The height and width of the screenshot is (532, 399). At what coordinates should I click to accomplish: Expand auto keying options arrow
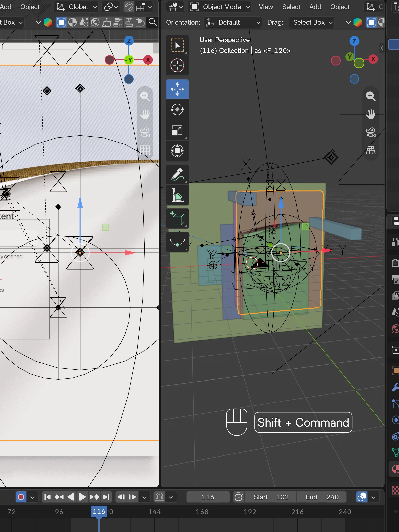click(32, 497)
